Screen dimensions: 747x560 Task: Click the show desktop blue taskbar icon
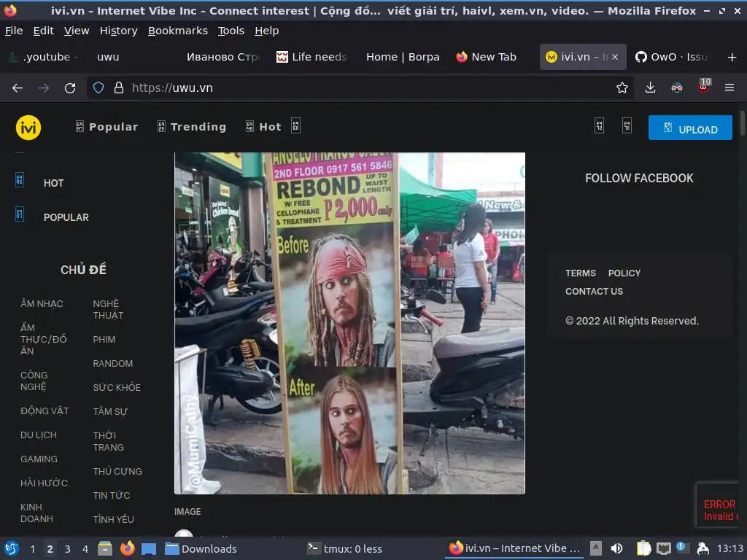point(149,548)
